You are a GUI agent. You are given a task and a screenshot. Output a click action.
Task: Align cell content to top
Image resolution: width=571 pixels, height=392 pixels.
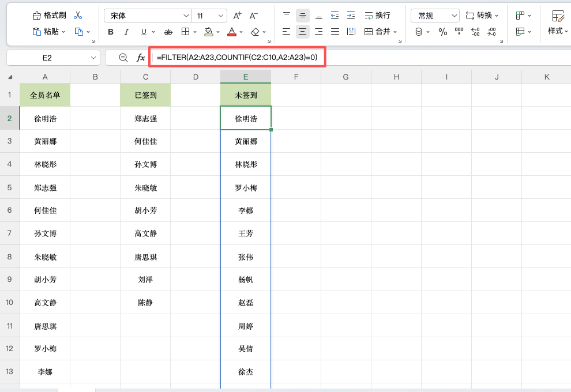click(287, 16)
